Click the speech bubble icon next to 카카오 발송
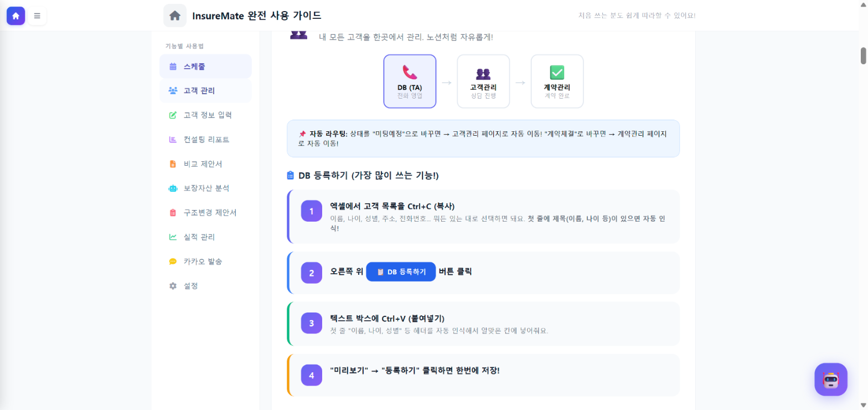The height and width of the screenshot is (410, 868). pyautogui.click(x=173, y=262)
